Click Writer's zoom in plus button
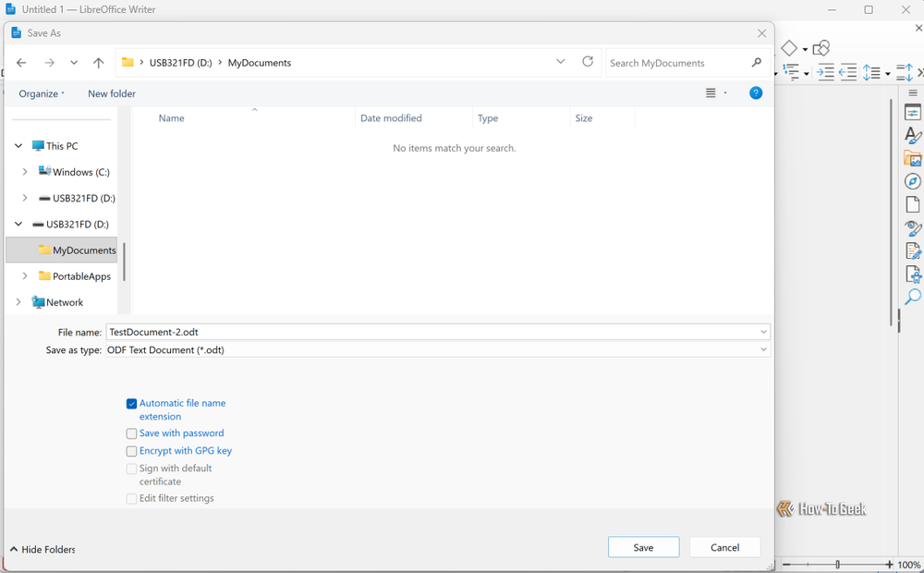This screenshot has height=573, width=924. point(889,565)
